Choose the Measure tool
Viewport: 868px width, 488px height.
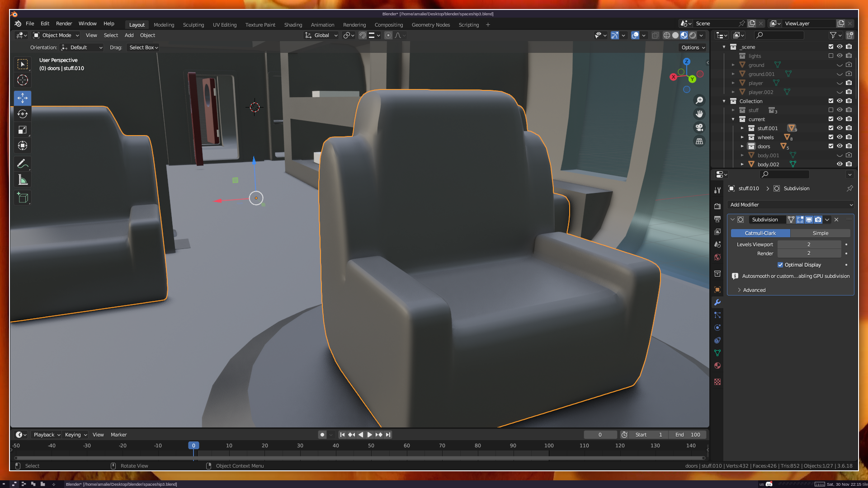tap(23, 180)
